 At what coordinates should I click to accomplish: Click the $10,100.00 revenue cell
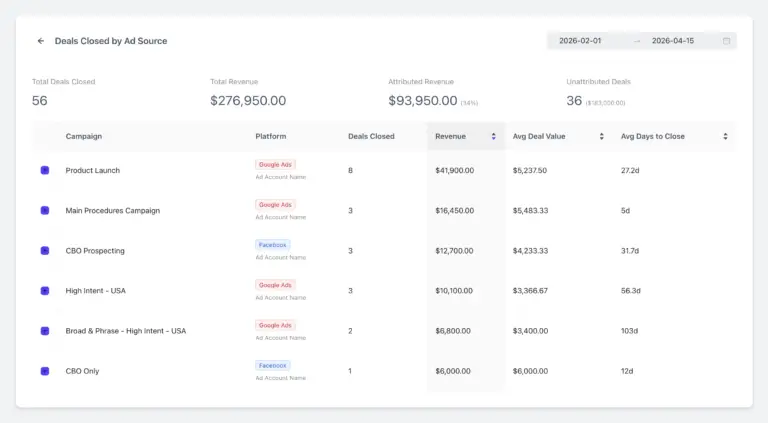(x=454, y=291)
